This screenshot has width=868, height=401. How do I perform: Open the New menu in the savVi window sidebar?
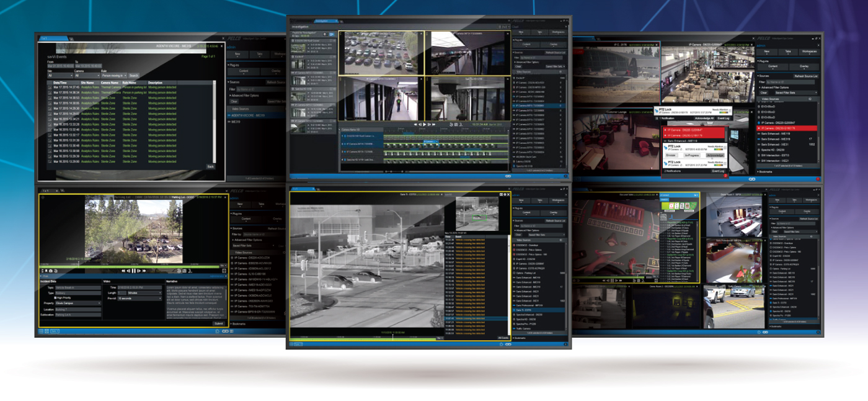237,54
